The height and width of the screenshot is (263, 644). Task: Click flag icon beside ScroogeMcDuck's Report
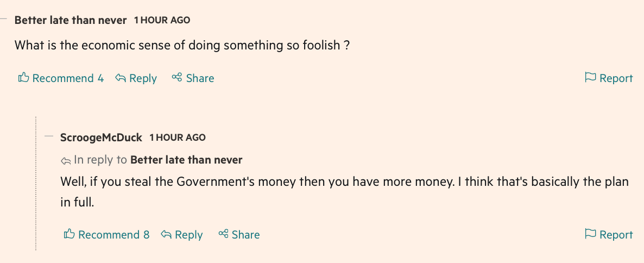590,234
